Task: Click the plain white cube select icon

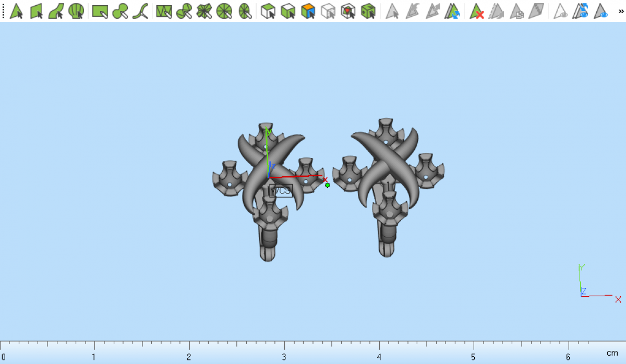Action: (268, 10)
